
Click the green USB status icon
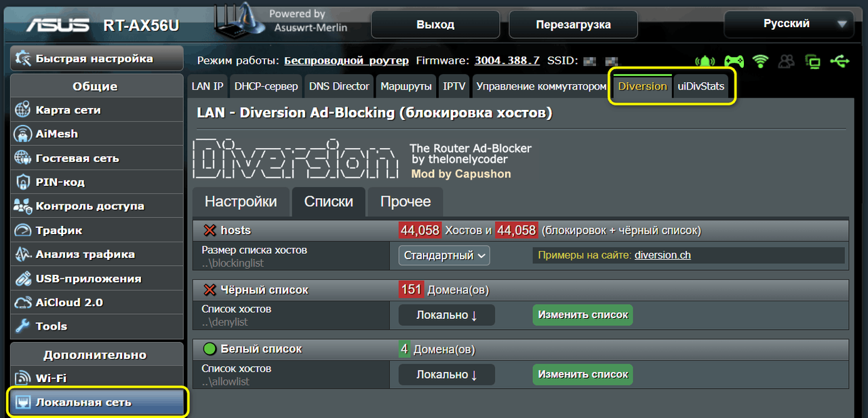tap(840, 61)
